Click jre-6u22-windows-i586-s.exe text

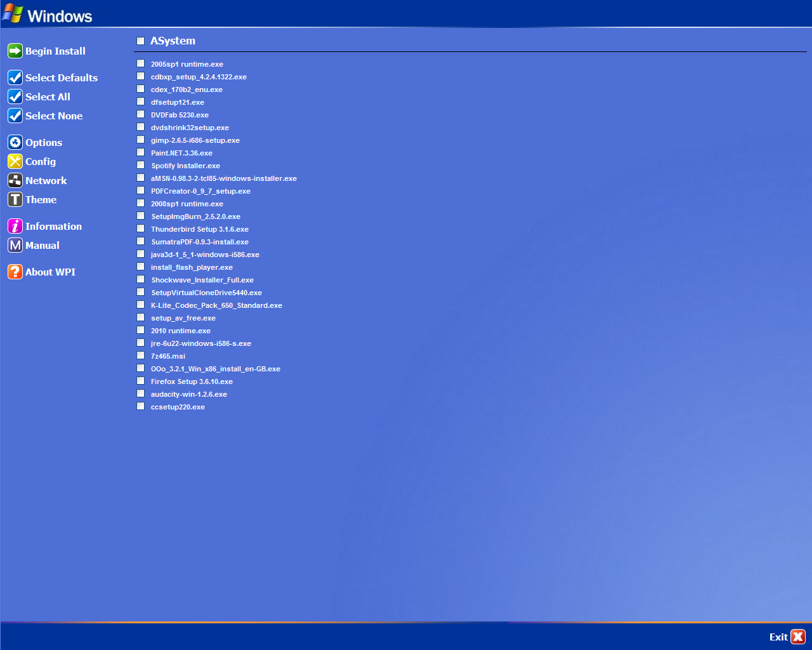coord(201,343)
